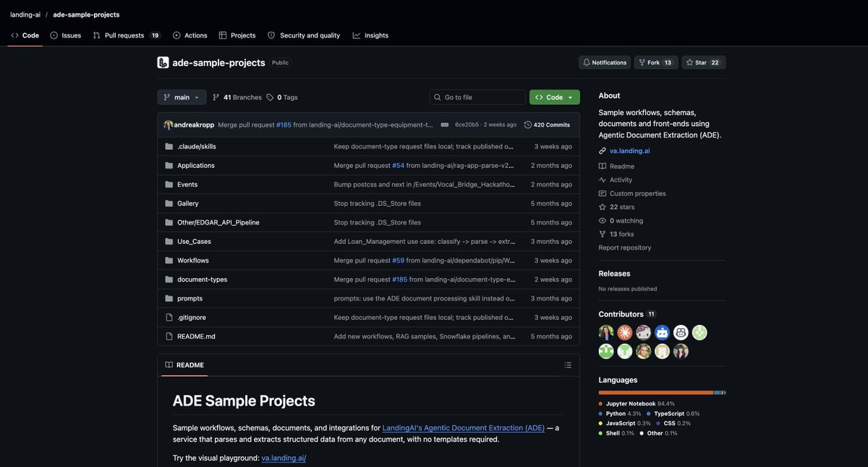Click the history clock icon by 420 Commits
Screen dimensions: 868x467
coord(528,125)
